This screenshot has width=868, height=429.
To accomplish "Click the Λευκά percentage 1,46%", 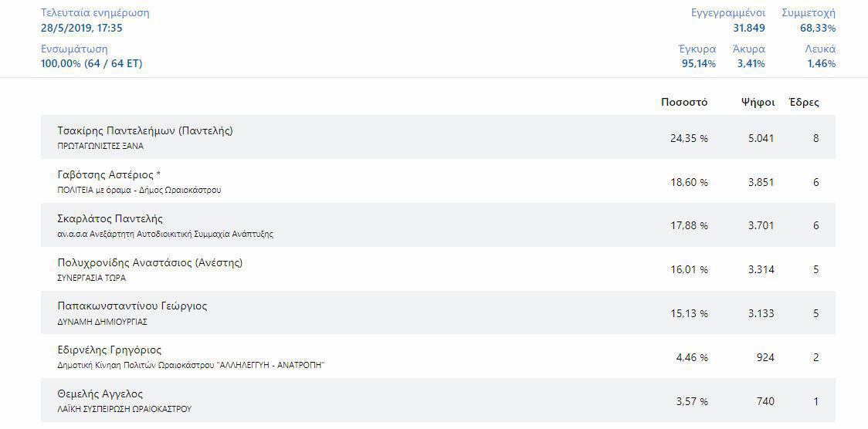I will [821, 64].
